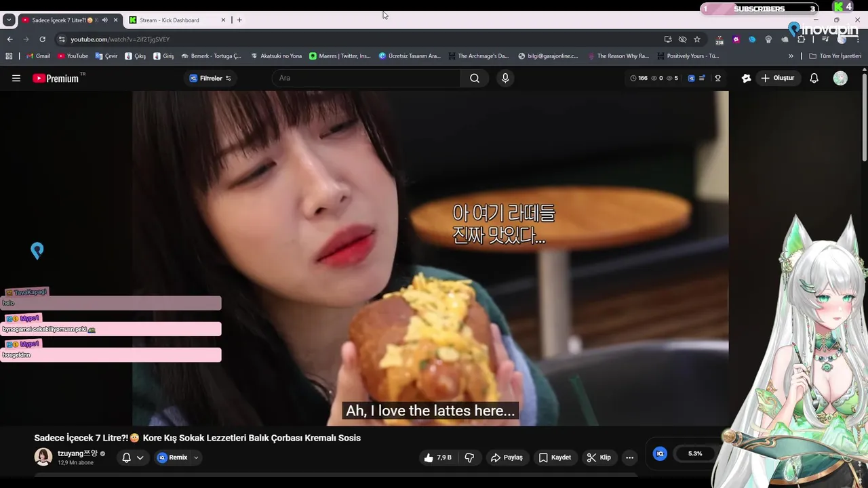Open Positively Yours bookmark
Viewport: 868px width, 488px height.
[x=688, y=56]
